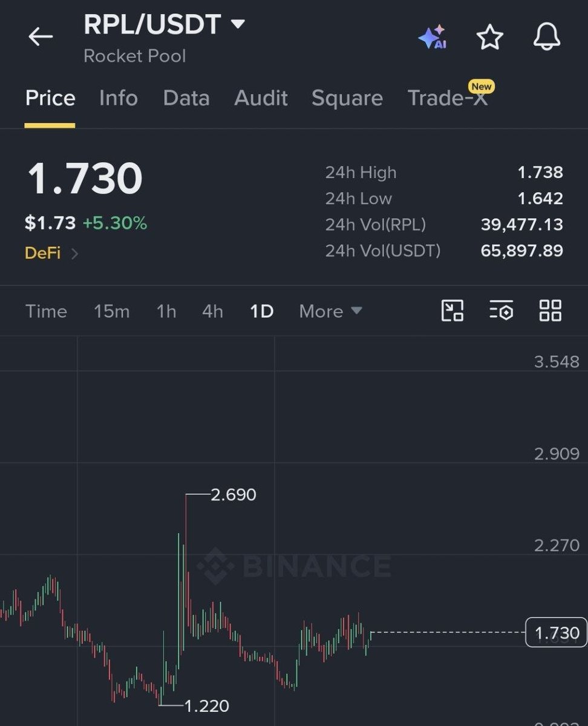Image resolution: width=588 pixels, height=726 pixels.
Task: Open the grid layout icon
Action: point(550,310)
